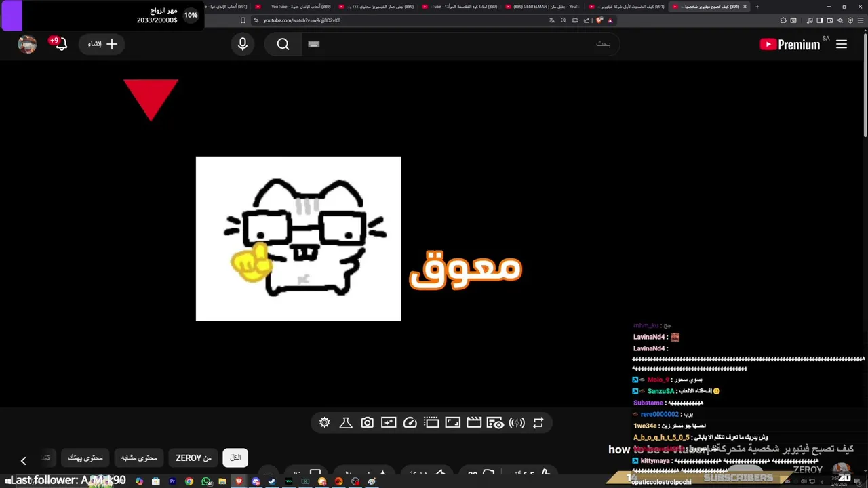Select the highlighted first chip beside ZEROY

click(235, 458)
